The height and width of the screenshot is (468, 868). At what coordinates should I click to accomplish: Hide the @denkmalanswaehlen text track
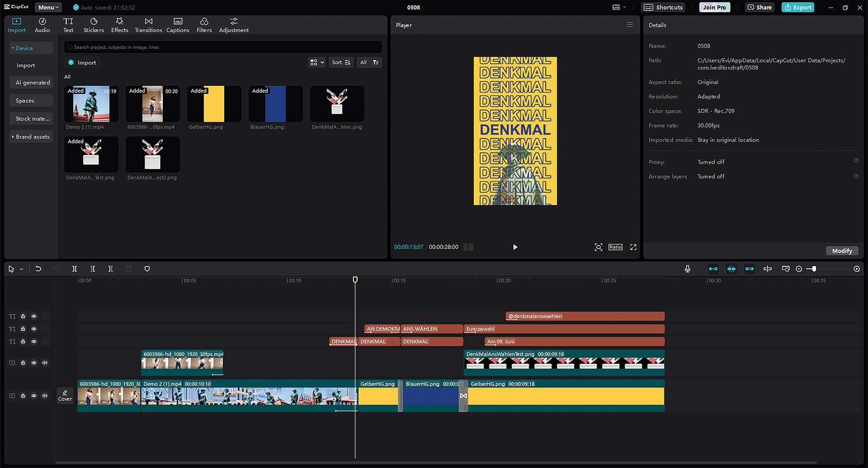34,316
